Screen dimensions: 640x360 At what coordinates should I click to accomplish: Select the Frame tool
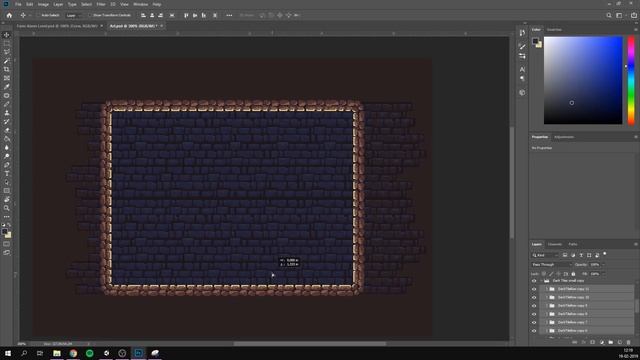click(7, 78)
